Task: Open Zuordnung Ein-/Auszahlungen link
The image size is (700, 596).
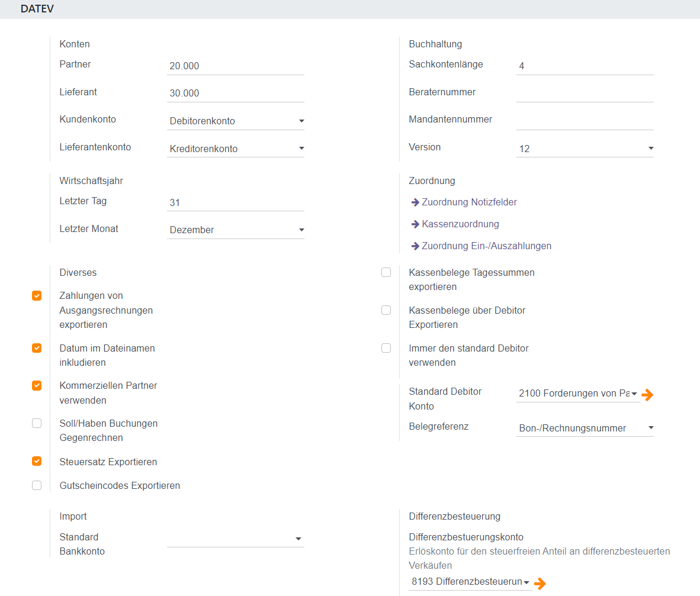Action: point(486,246)
